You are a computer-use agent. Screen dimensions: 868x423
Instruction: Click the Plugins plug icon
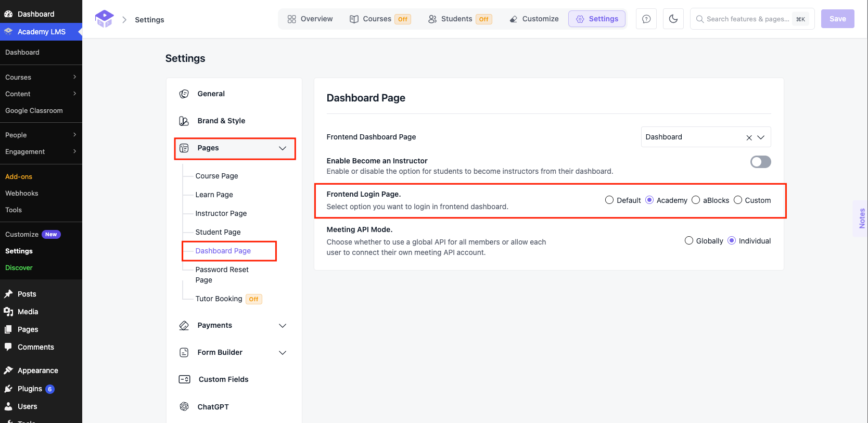[8, 389]
